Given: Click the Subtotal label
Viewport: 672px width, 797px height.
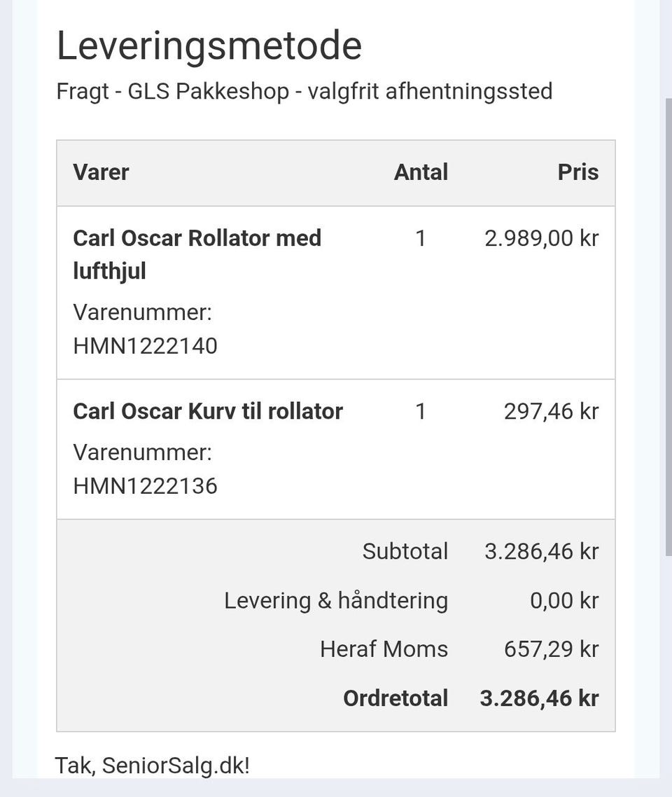Looking at the screenshot, I should pos(405,551).
